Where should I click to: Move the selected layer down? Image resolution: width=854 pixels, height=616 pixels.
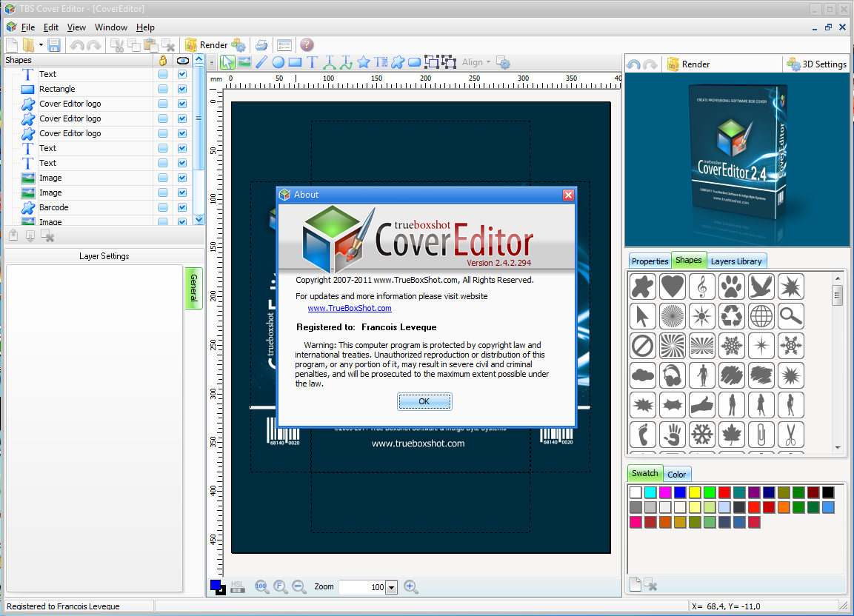coord(30,235)
